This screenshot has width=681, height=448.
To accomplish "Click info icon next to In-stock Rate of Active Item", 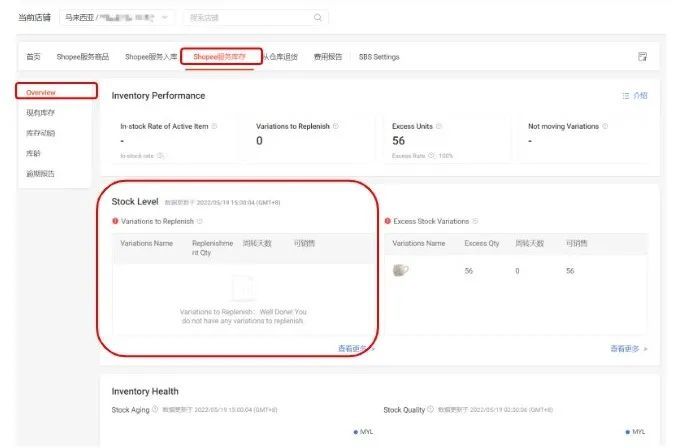I will point(214,126).
